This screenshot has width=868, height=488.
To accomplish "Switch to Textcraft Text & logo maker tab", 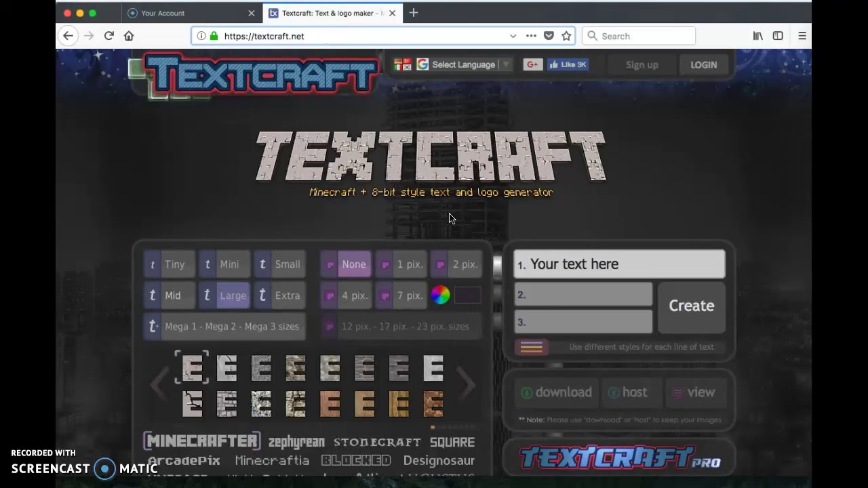I will pos(332,13).
